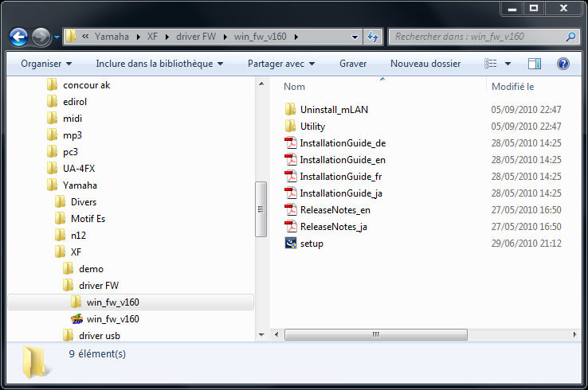Image resolution: width=588 pixels, height=390 pixels.
Task: Expand the arrow after win_fw_v160 breadcrumb
Action: click(296, 37)
